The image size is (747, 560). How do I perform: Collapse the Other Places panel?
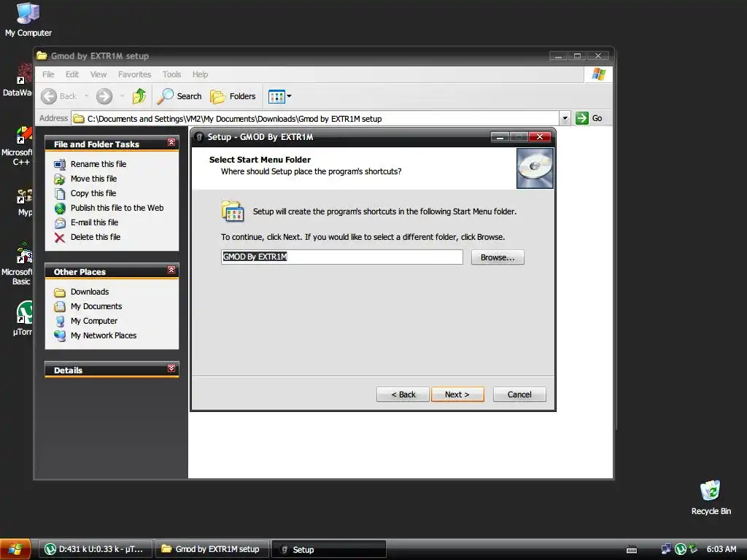coord(171,270)
